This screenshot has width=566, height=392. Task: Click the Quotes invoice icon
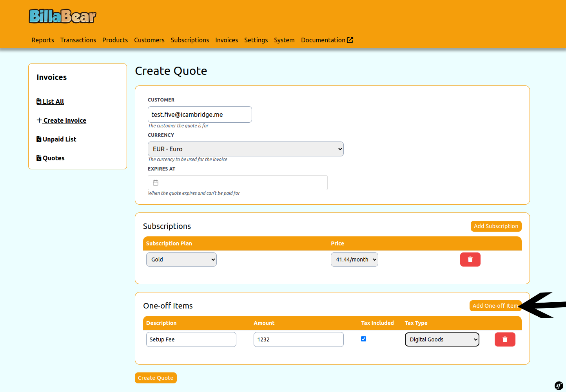[x=39, y=158]
